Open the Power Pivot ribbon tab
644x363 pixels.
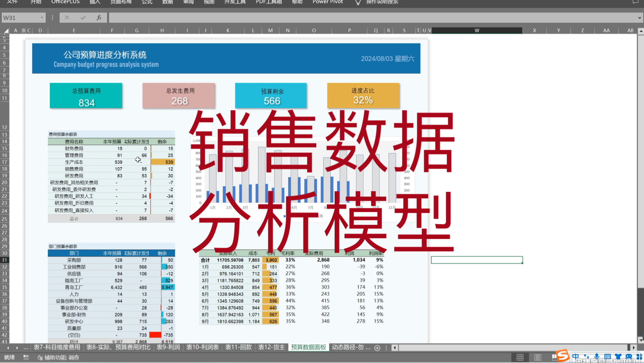328,2
